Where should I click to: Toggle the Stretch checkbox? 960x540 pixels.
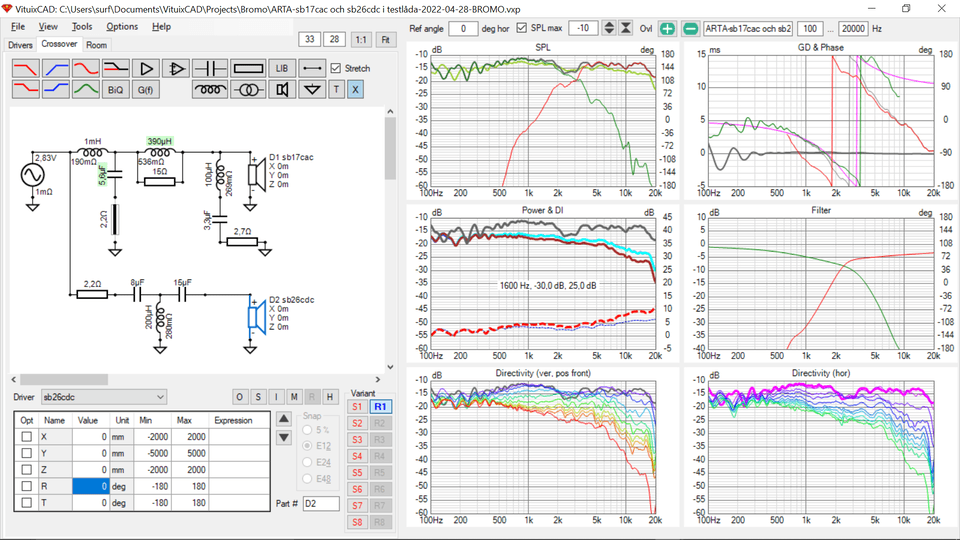tap(336, 68)
